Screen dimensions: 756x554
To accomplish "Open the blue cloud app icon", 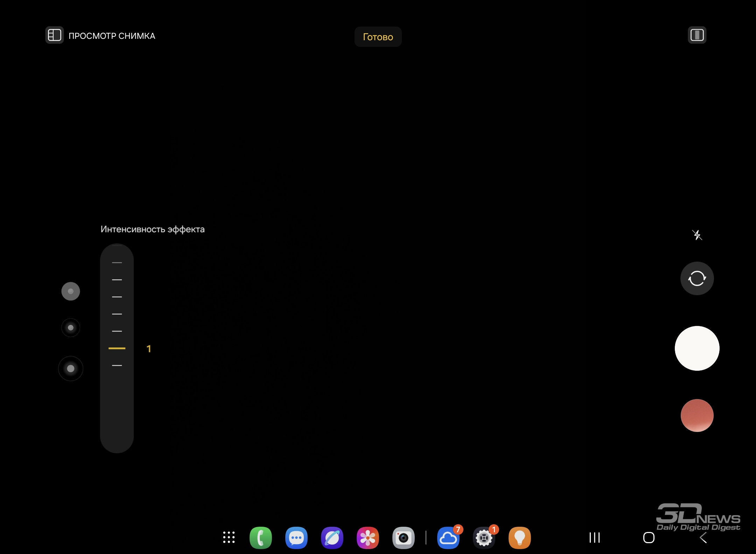I will coord(448,538).
